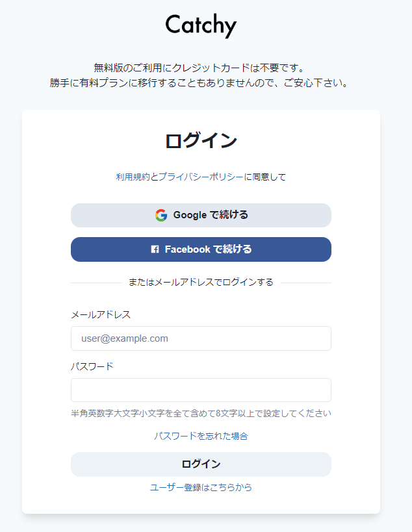Click the メールアドレス field label

pos(101,314)
